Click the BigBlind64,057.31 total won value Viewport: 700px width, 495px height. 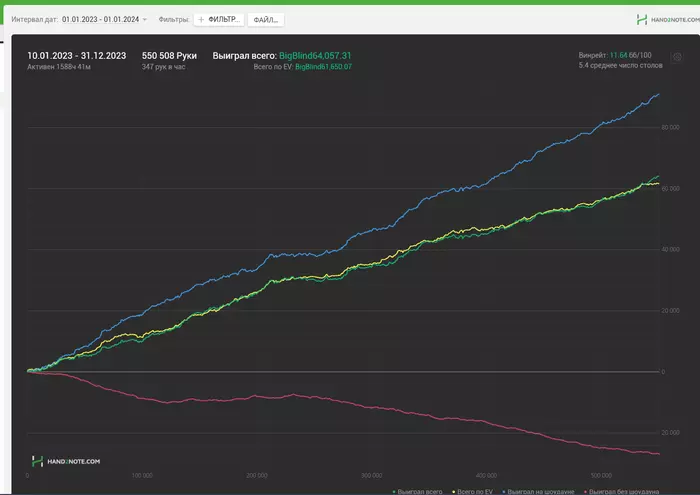point(315,56)
